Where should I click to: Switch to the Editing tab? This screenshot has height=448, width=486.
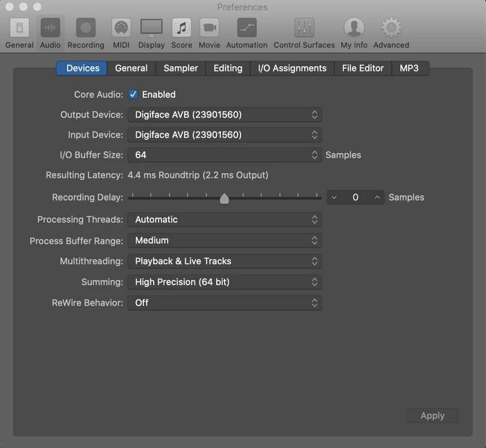tap(228, 68)
